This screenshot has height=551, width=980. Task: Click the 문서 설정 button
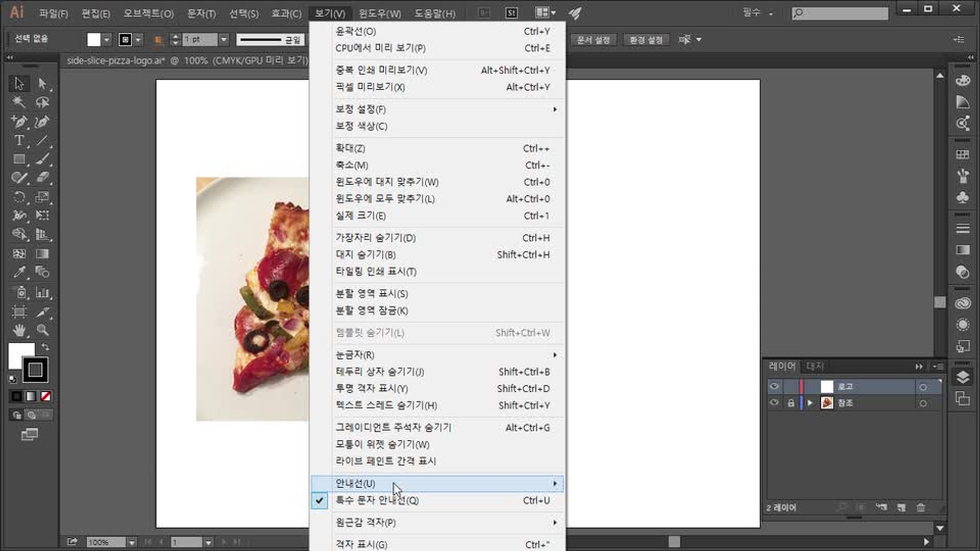tap(593, 40)
